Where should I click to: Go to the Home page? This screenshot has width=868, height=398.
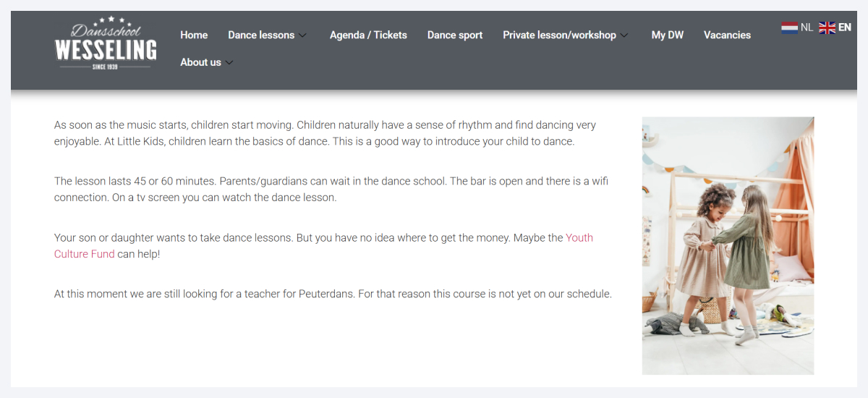pos(194,35)
